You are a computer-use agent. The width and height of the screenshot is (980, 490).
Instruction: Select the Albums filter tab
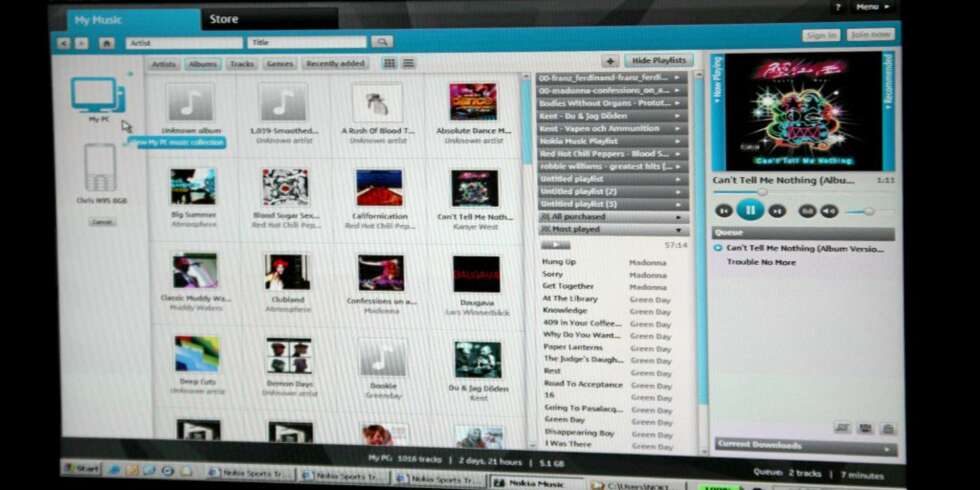[203, 64]
